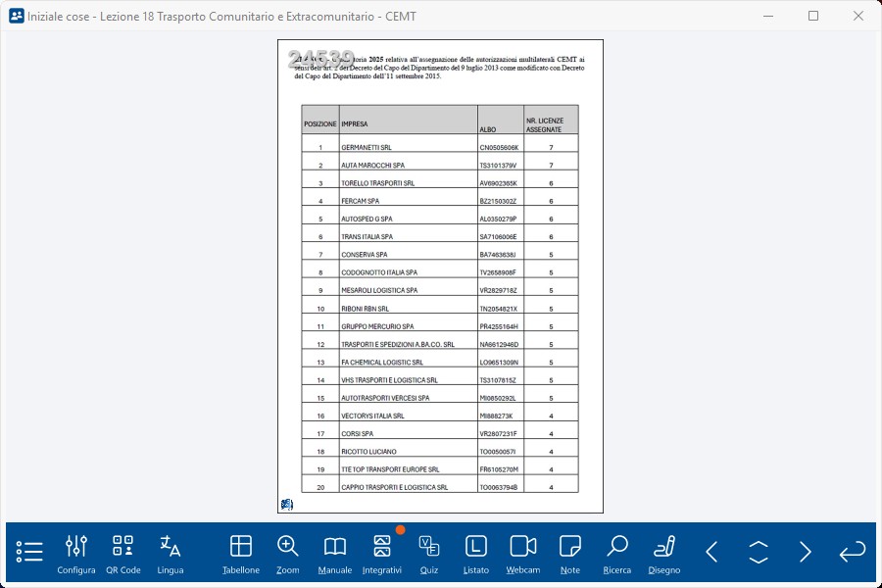Click the return back arrow

pyautogui.click(x=853, y=552)
